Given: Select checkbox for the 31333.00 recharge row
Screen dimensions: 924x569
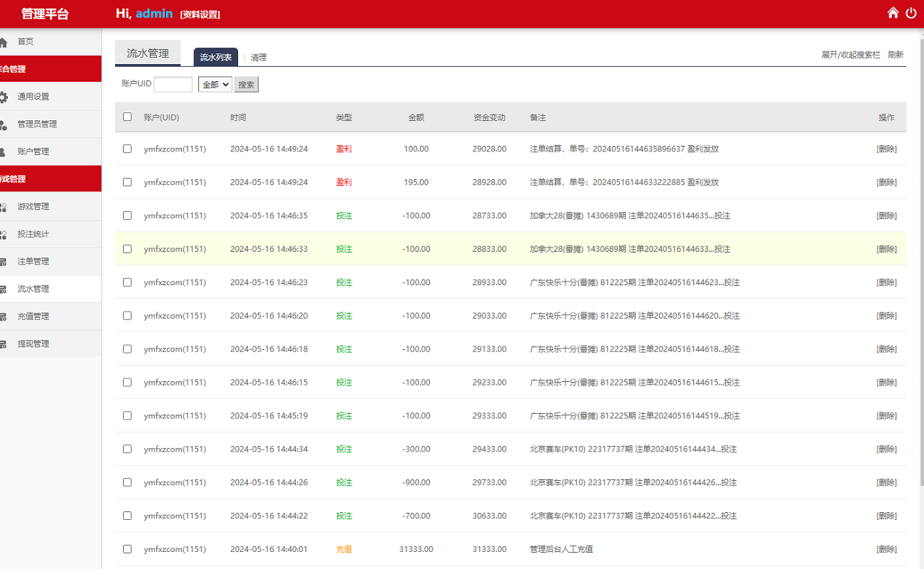Looking at the screenshot, I should click(x=127, y=549).
